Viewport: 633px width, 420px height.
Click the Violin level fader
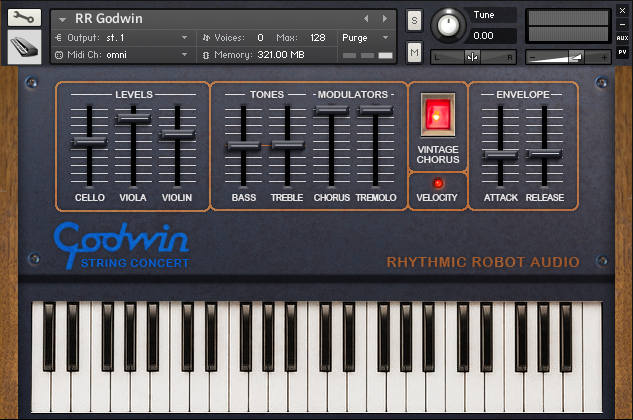click(178, 134)
